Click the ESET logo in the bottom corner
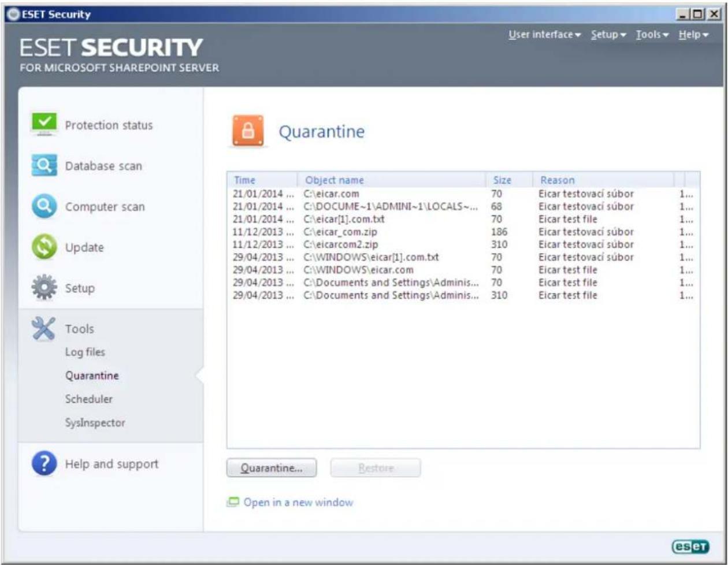 click(x=691, y=546)
